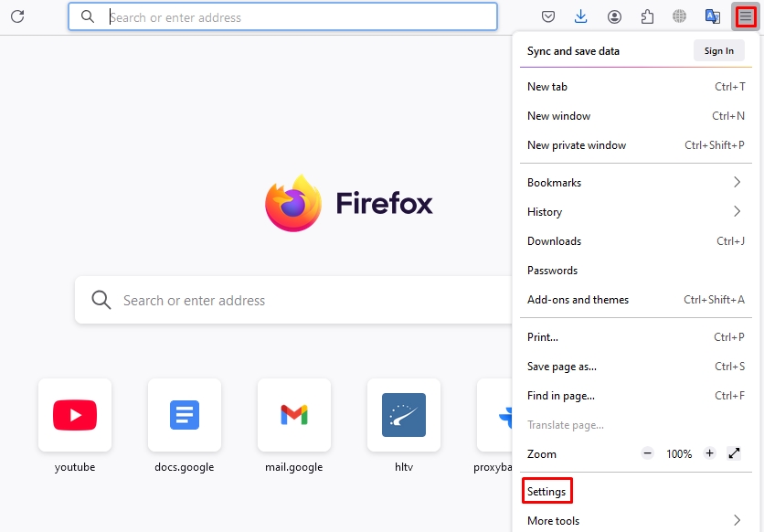
Task: Expand the More tools submenu
Action: click(636, 521)
